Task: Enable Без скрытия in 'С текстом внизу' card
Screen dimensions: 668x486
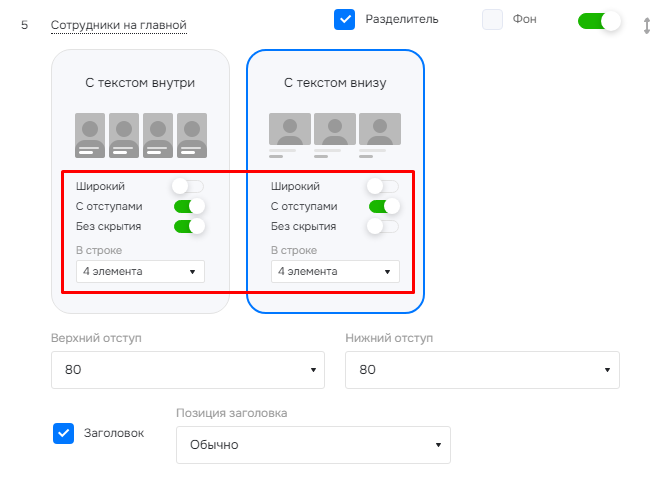Action: point(383,226)
